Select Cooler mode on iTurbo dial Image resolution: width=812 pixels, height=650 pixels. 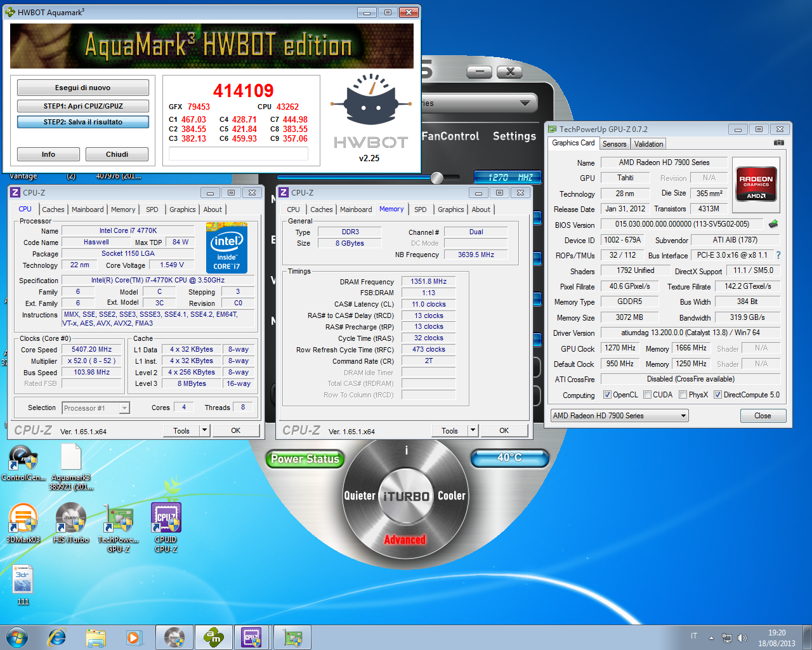tap(452, 496)
